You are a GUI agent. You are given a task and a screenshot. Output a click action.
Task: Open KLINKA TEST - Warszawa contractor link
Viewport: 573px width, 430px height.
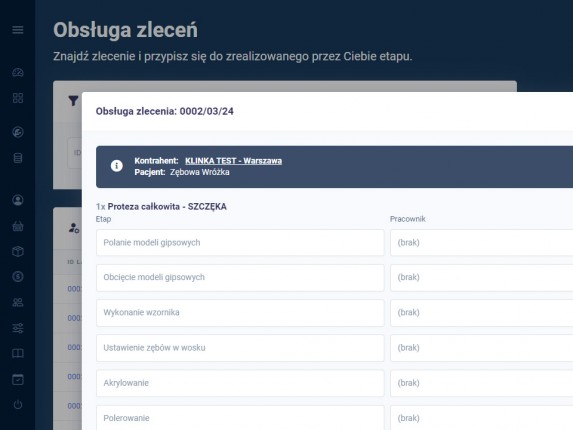[233, 161]
